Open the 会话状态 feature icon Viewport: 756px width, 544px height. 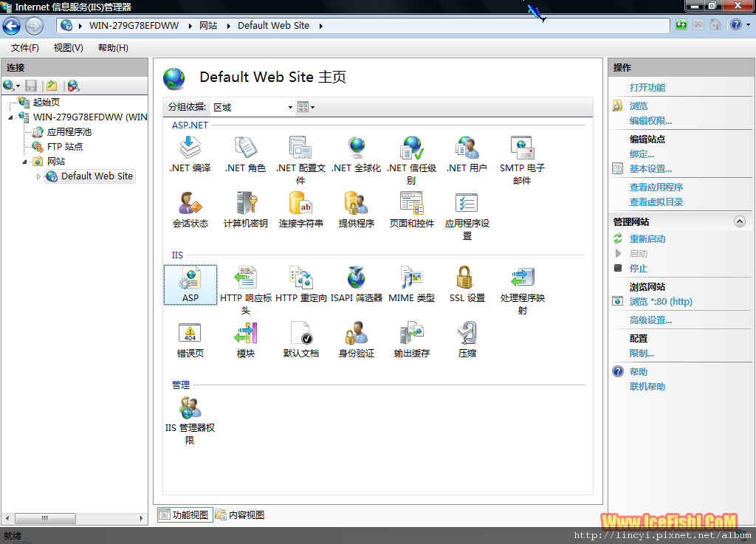click(190, 202)
